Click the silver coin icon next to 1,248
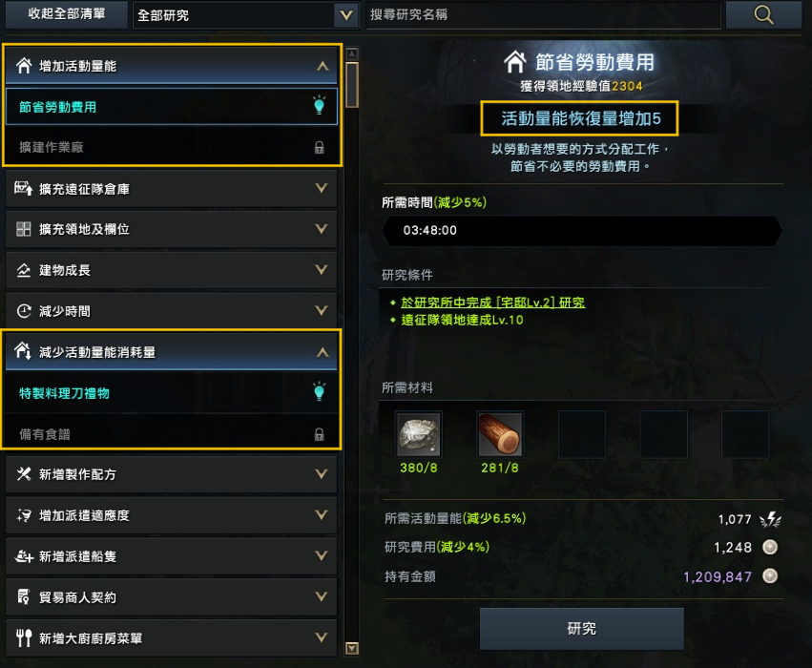This screenshot has height=668, width=812. tap(770, 547)
